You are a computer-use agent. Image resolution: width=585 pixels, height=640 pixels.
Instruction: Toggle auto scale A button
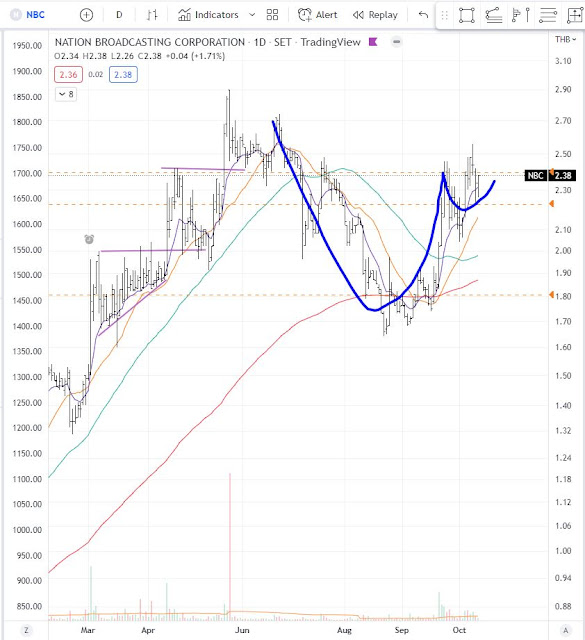(565, 630)
